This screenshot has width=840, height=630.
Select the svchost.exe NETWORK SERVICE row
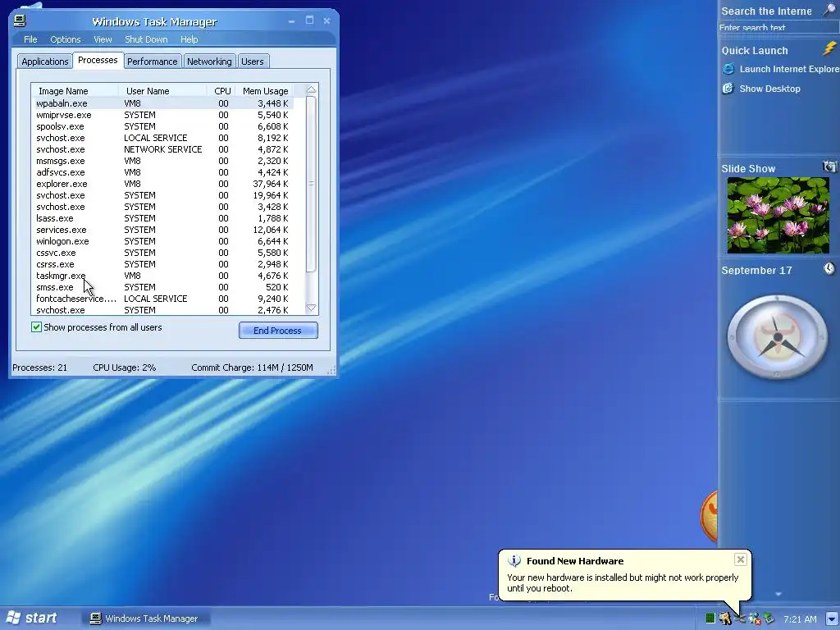pyautogui.click(x=164, y=149)
